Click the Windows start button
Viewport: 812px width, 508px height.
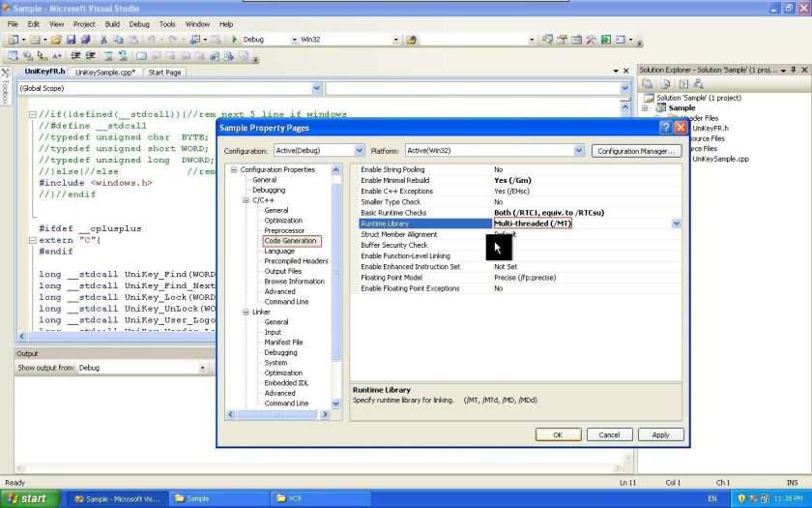[x=30, y=498]
